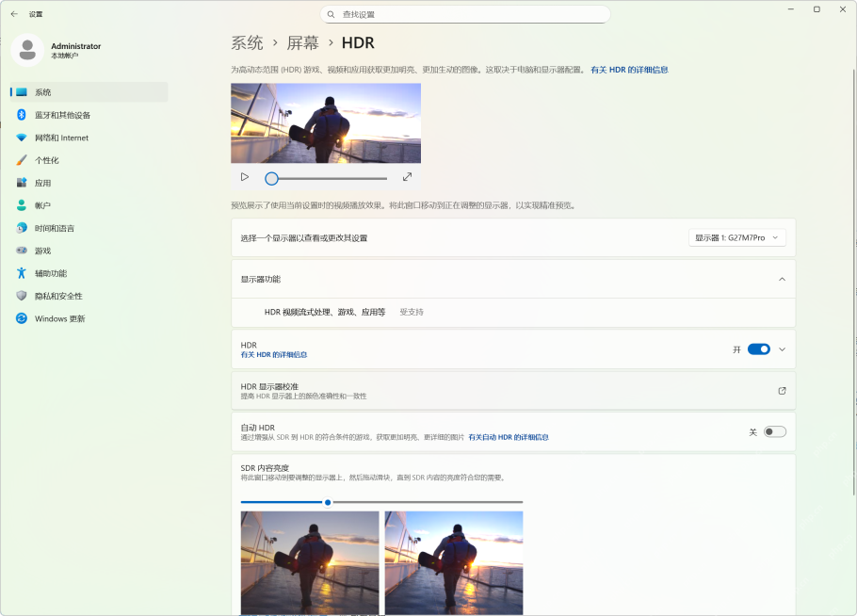
Task: Click the page vertical scrollbar
Action: coord(854,283)
